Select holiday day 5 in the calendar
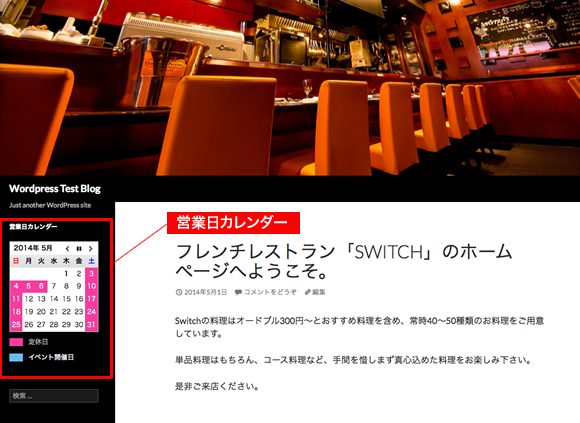Screen dimensions: 580x423 click(x=28, y=286)
